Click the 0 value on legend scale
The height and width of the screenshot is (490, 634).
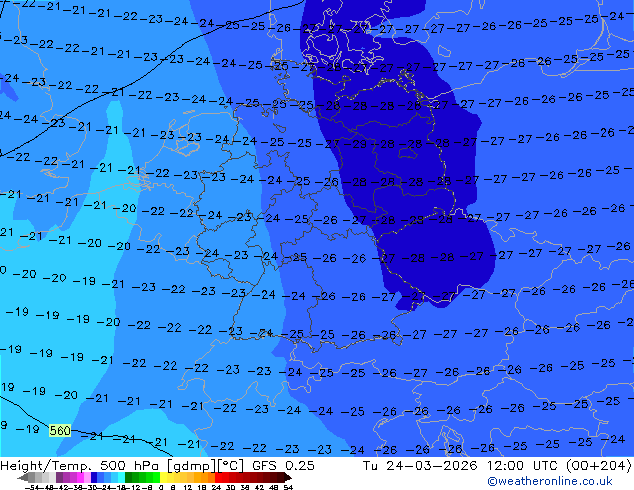[161, 488]
